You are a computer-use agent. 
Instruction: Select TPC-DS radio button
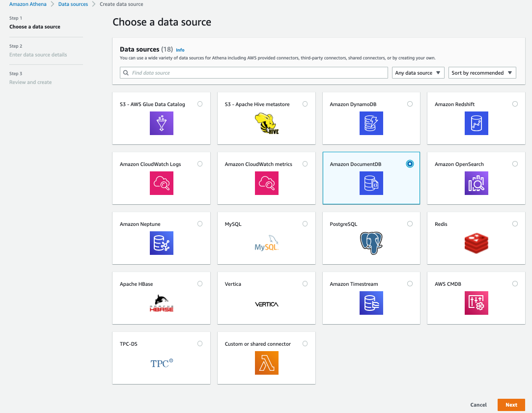(x=200, y=343)
